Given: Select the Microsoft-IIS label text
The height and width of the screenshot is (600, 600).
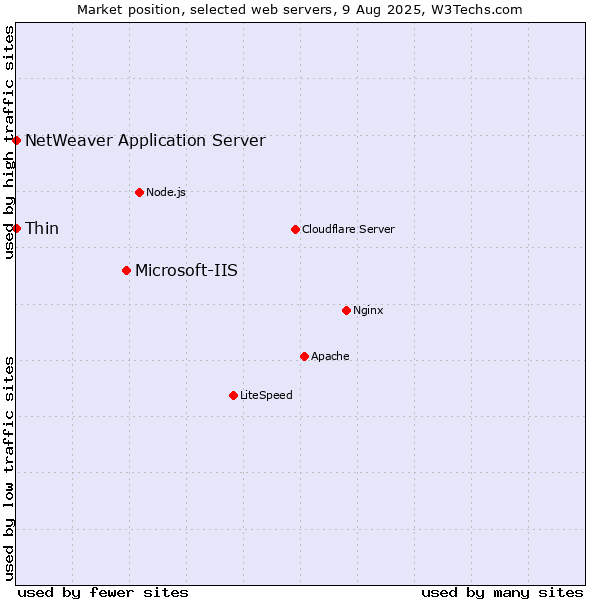Looking at the screenshot, I should coord(186,271).
